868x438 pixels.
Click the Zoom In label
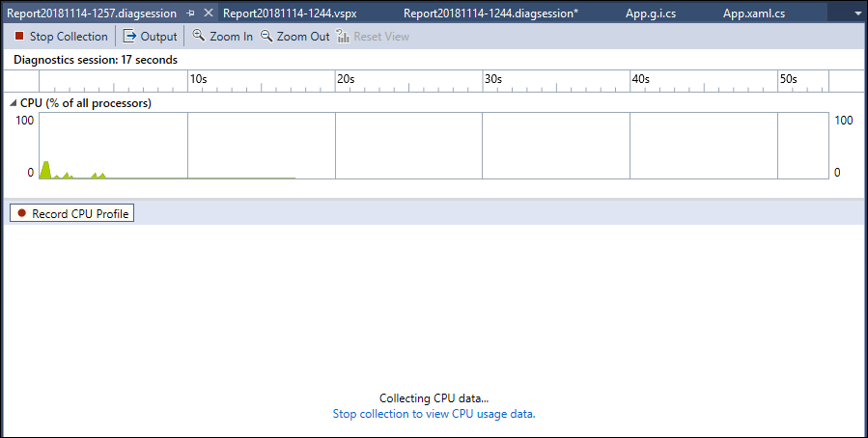pos(232,37)
